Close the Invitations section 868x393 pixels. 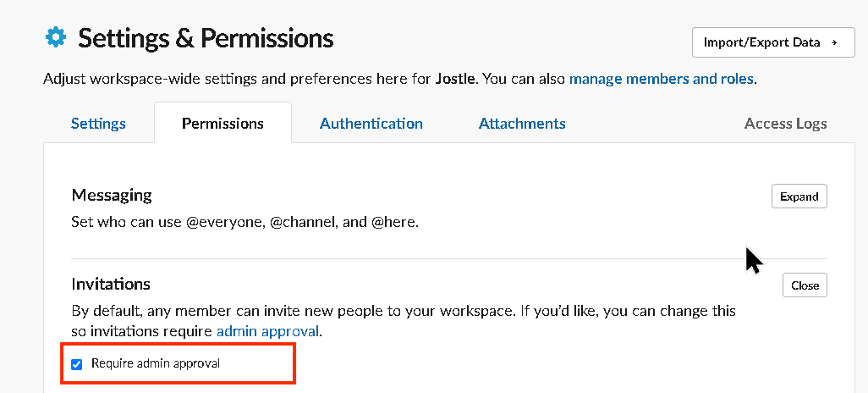click(x=805, y=285)
